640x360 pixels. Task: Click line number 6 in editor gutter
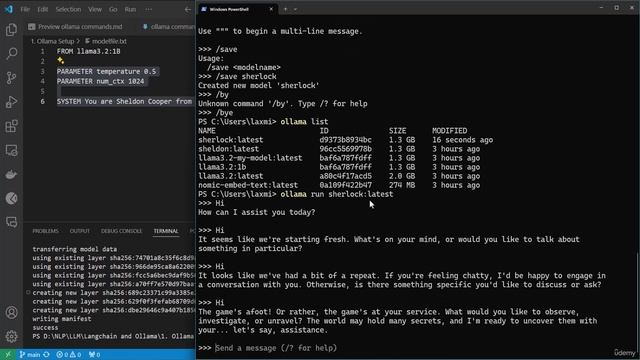pyautogui.click(x=42, y=101)
